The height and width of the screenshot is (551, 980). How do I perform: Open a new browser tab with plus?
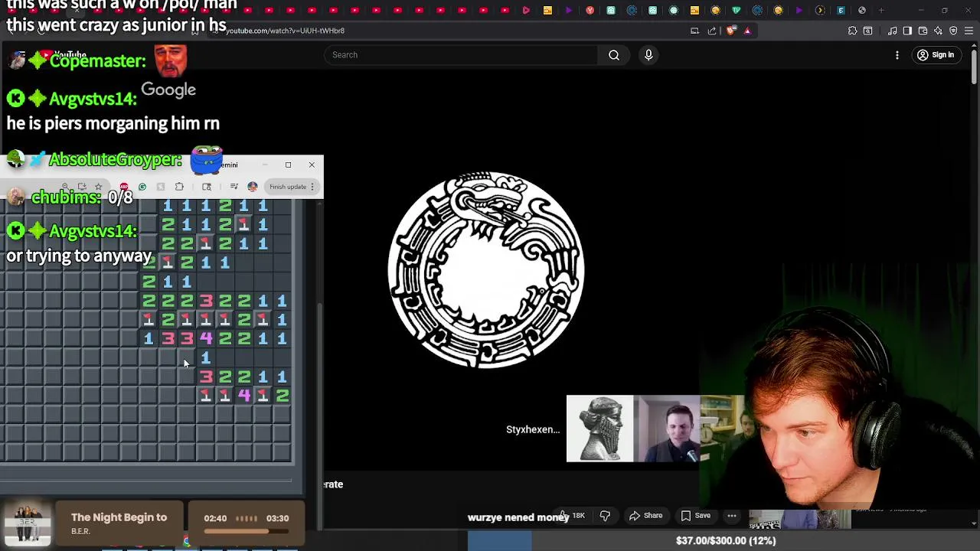882,10
